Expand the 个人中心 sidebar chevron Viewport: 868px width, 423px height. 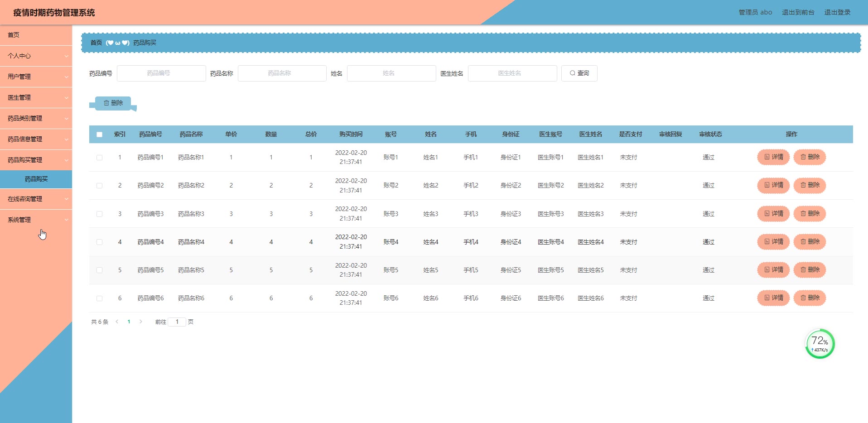point(67,56)
